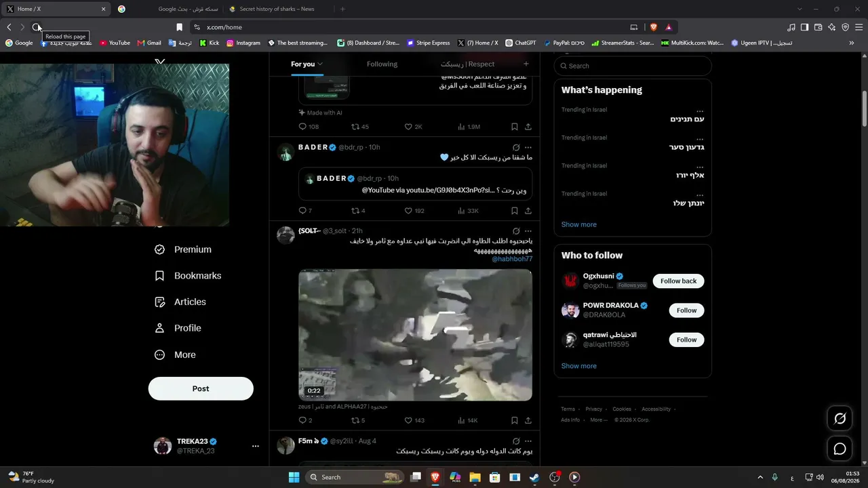Viewport: 868px width, 488px height.
Task: Open Premium in the sidebar
Action: [x=183, y=249]
